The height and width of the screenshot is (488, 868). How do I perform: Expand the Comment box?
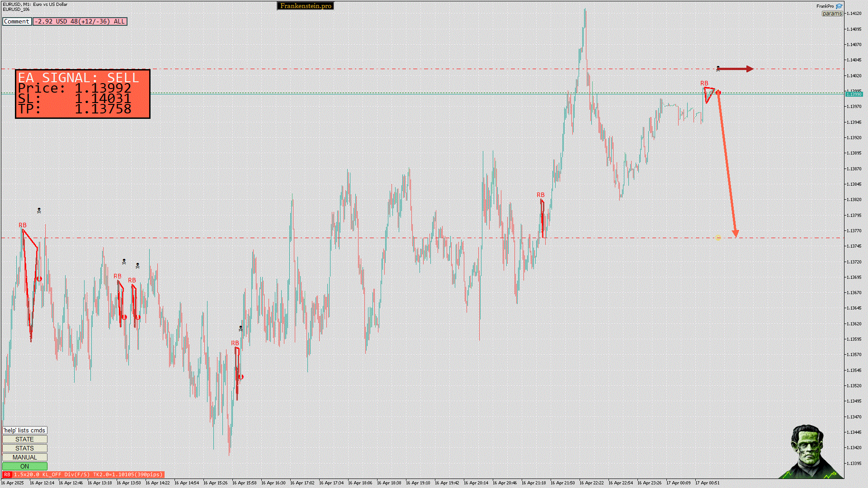tap(17, 21)
